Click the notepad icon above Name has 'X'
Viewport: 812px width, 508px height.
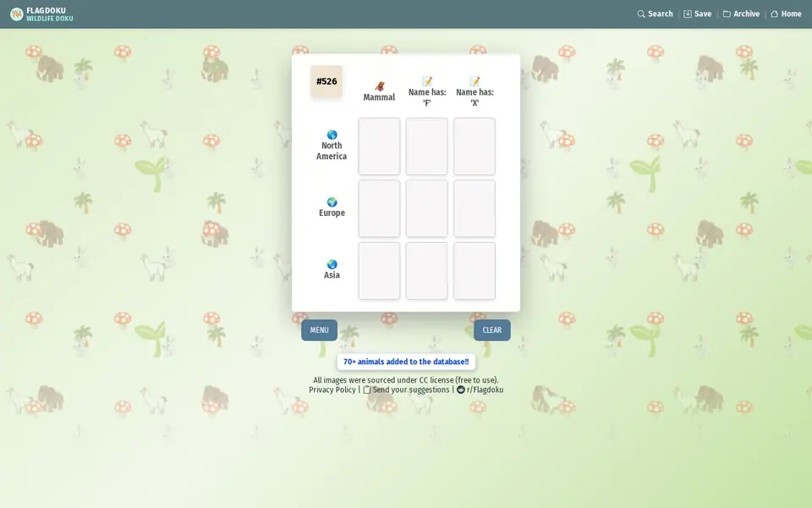[x=475, y=81]
